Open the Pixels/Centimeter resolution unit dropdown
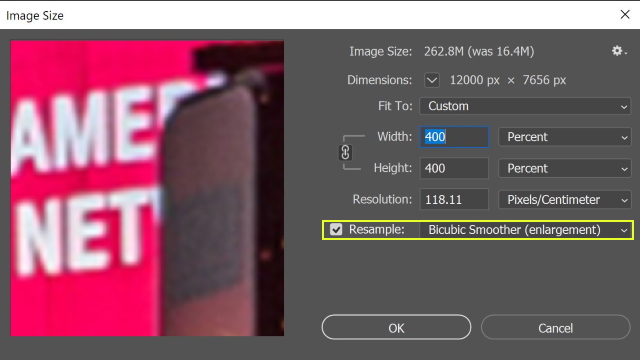This screenshot has height=360, width=640. 564,200
